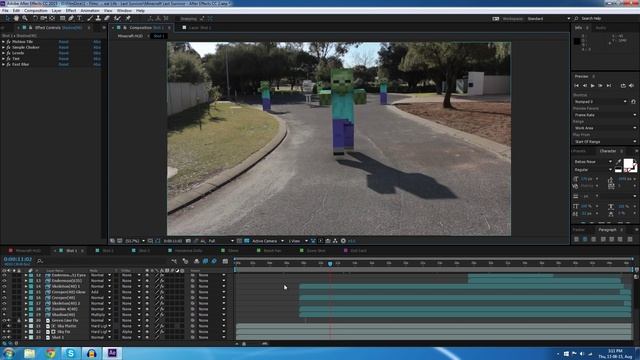The width and height of the screenshot is (640, 360).
Task: Select the Zoom magnifier tool
Action: click(25, 18)
